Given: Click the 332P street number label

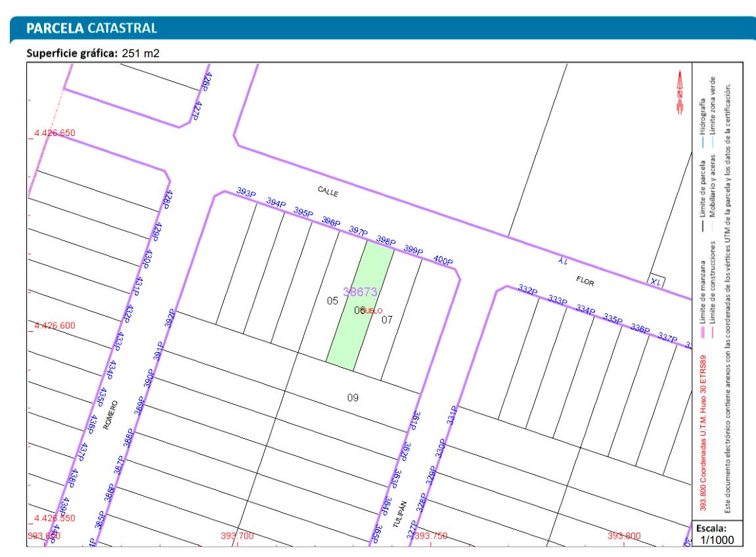Looking at the screenshot, I should (528, 290).
